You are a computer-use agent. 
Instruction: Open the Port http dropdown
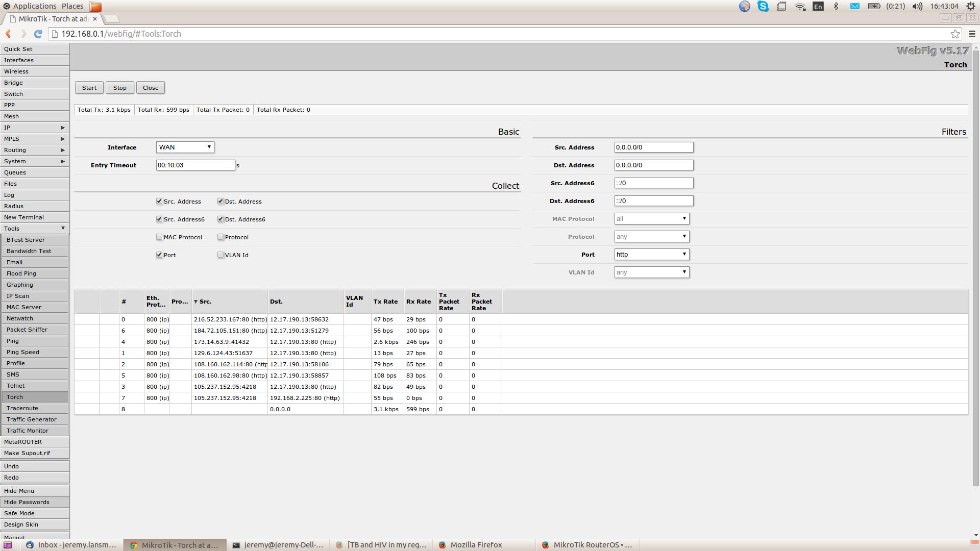pos(652,255)
